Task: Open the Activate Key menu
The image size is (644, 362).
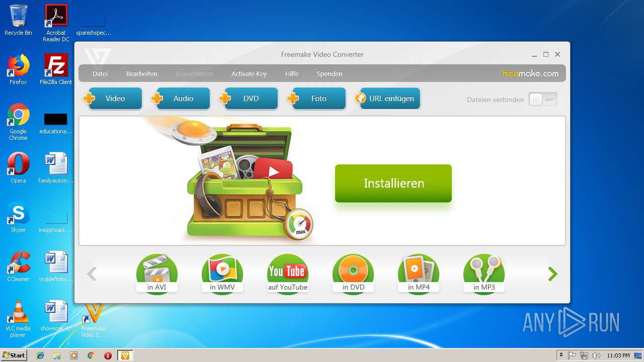Action: tap(249, 73)
